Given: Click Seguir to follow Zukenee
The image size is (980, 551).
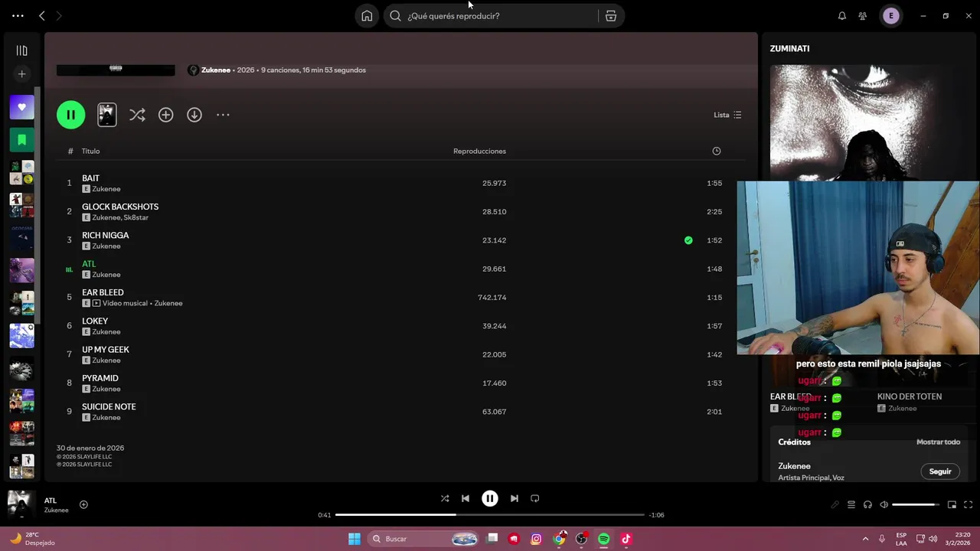Looking at the screenshot, I should 939,471.
